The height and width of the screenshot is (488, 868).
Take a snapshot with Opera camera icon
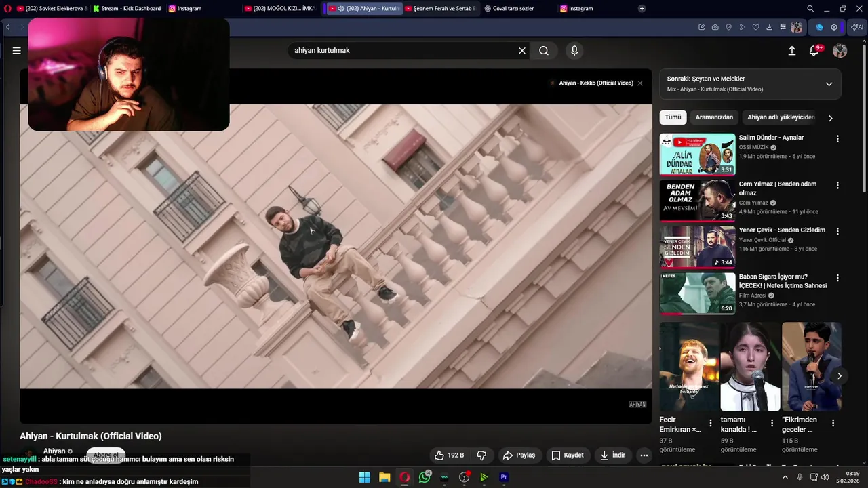tap(715, 27)
